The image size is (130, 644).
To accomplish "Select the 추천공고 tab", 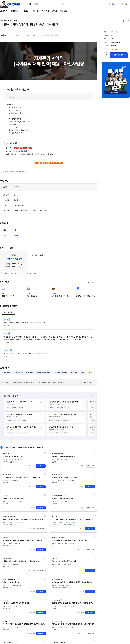I will click(36, 35).
